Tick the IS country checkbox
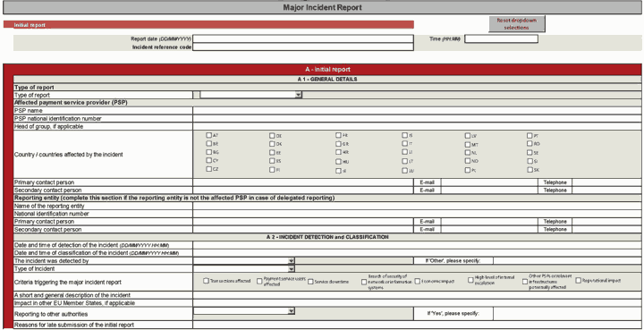Viewport: 644px width, 330px height. click(x=404, y=135)
